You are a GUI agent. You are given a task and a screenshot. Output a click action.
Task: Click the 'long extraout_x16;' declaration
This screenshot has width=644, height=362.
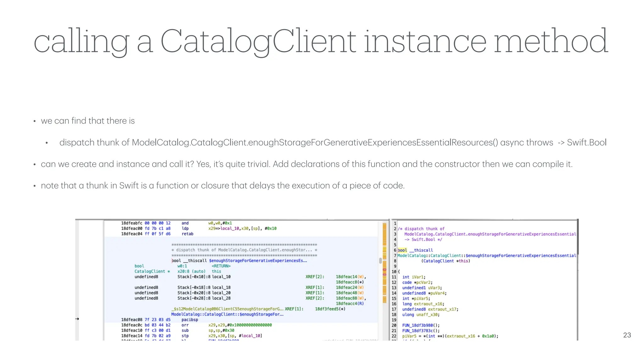click(x=423, y=304)
